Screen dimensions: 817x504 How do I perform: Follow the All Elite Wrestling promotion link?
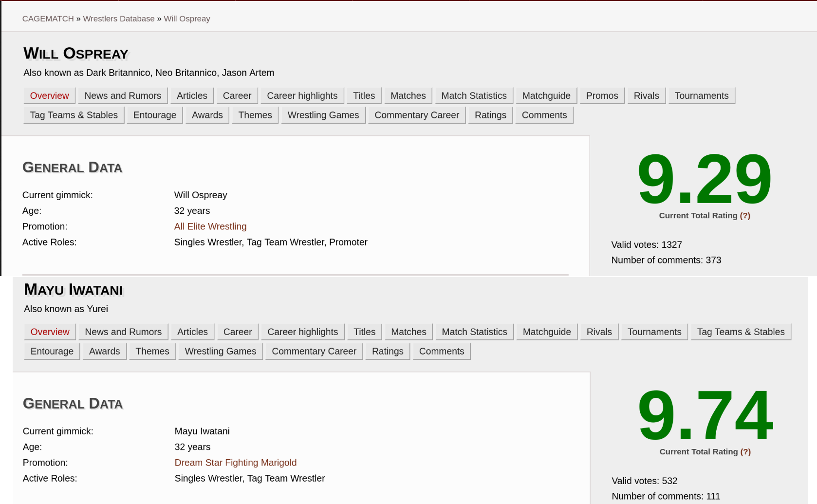210,226
